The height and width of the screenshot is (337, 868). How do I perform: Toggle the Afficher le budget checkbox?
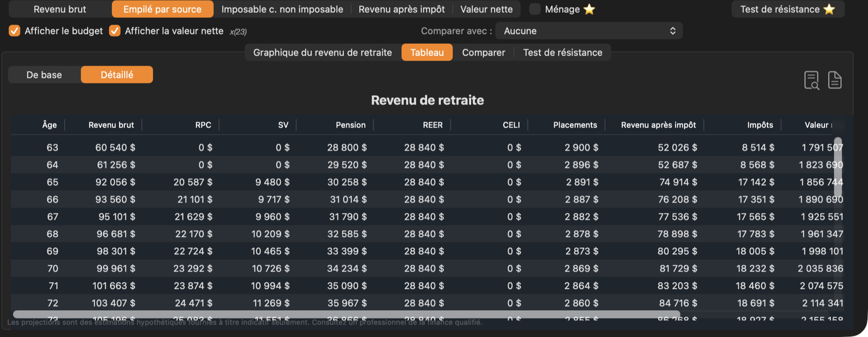coord(14,31)
